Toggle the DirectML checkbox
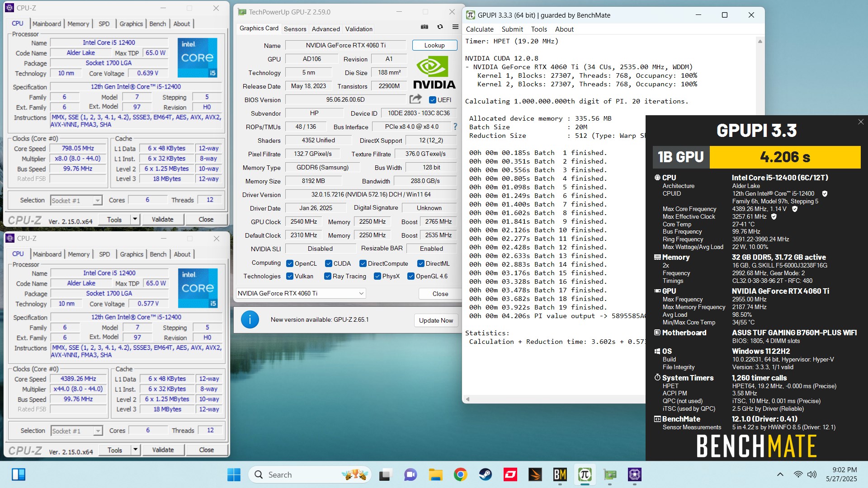This screenshot has width=868, height=488. tap(420, 263)
